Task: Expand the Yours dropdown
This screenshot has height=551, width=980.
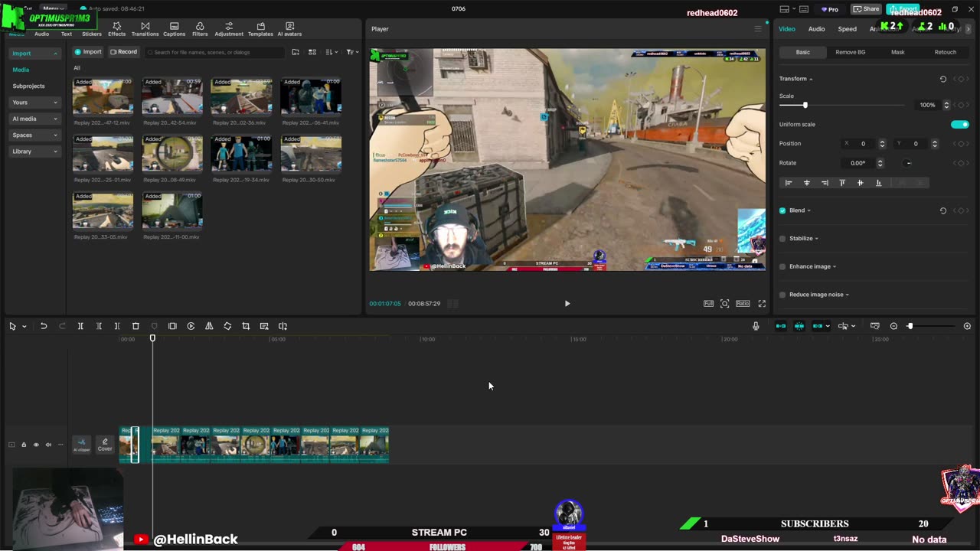Action: (x=55, y=103)
